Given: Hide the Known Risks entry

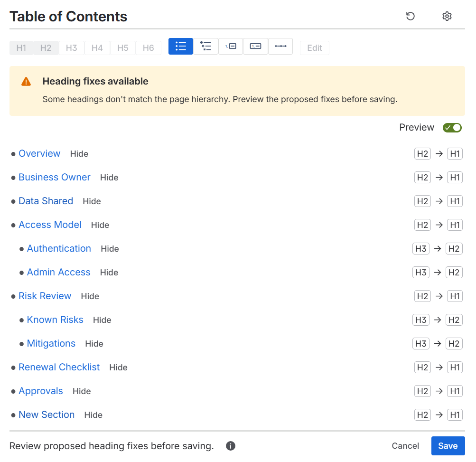Looking at the screenshot, I should 102,320.
